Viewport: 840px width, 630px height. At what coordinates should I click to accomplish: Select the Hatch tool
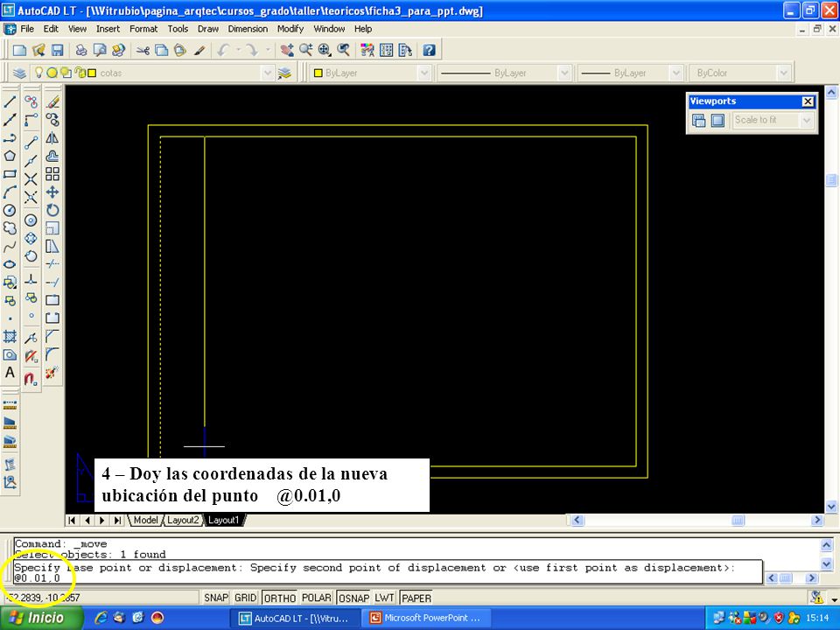10,336
